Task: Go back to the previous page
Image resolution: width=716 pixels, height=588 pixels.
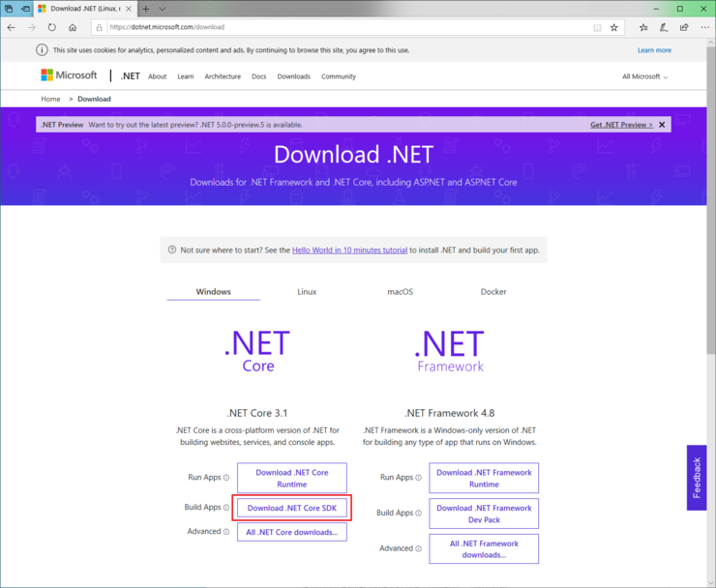Action: (x=12, y=27)
